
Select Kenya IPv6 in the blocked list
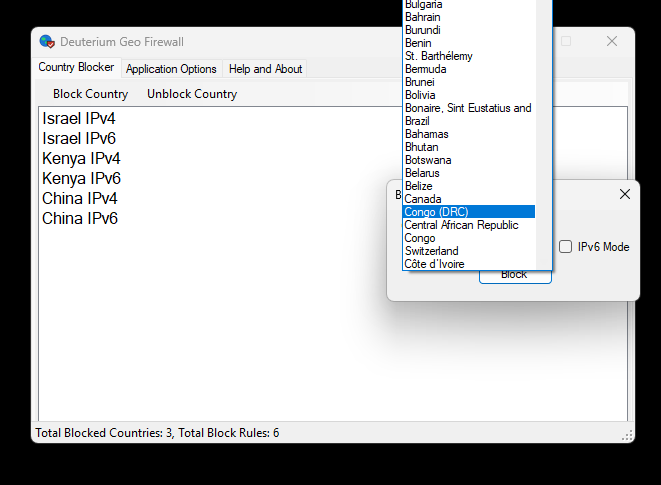coord(82,178)
